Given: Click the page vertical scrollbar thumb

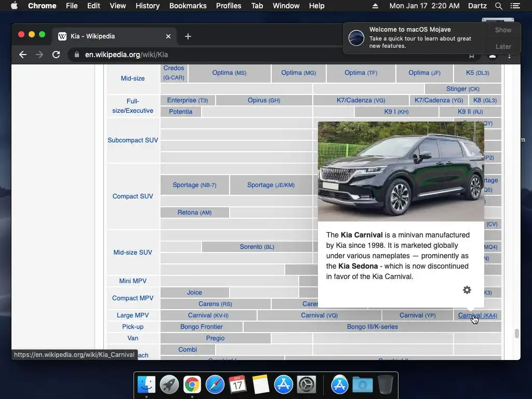Looking at the screenshot, I should click(x=517, y=334).
